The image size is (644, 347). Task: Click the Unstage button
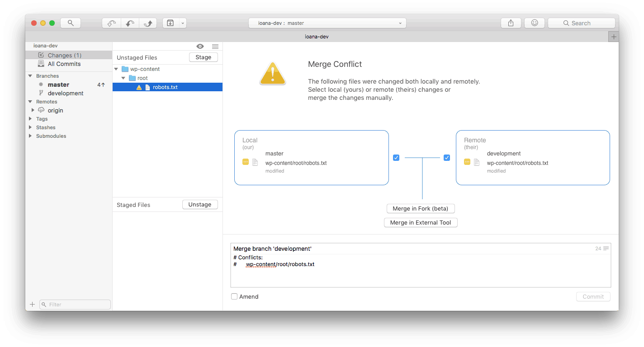[x=200, y=205]
